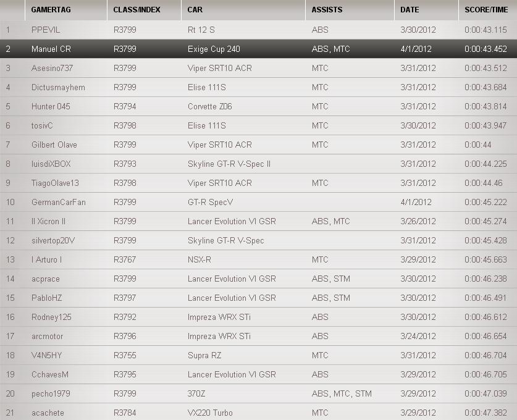Image resolution: width=517 pixels, height=420 pixels.
Task: Select Dictusmayhem gamertag entry
Action: 58,87
